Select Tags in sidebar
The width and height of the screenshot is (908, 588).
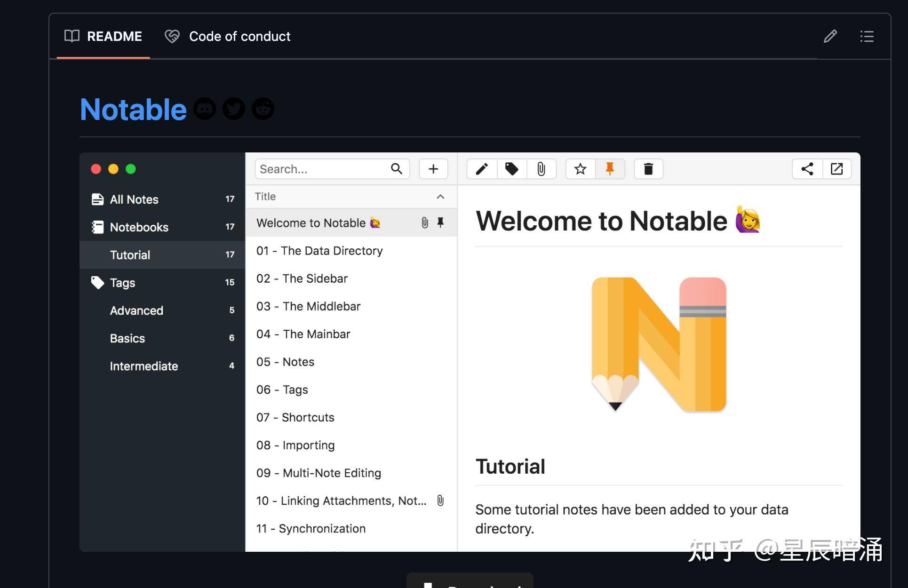click(x=162, y=283)
